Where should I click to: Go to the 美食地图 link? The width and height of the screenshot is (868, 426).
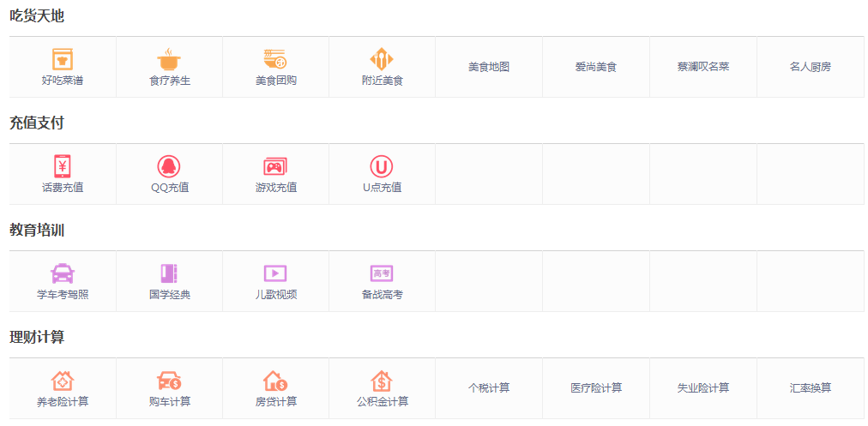pyautogui.click(x=489, y=67)
